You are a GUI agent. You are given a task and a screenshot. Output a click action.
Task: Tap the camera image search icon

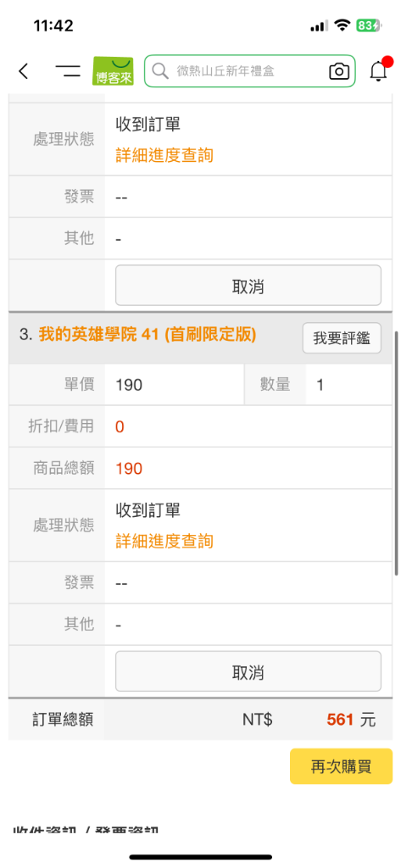[x=339, y=71]
